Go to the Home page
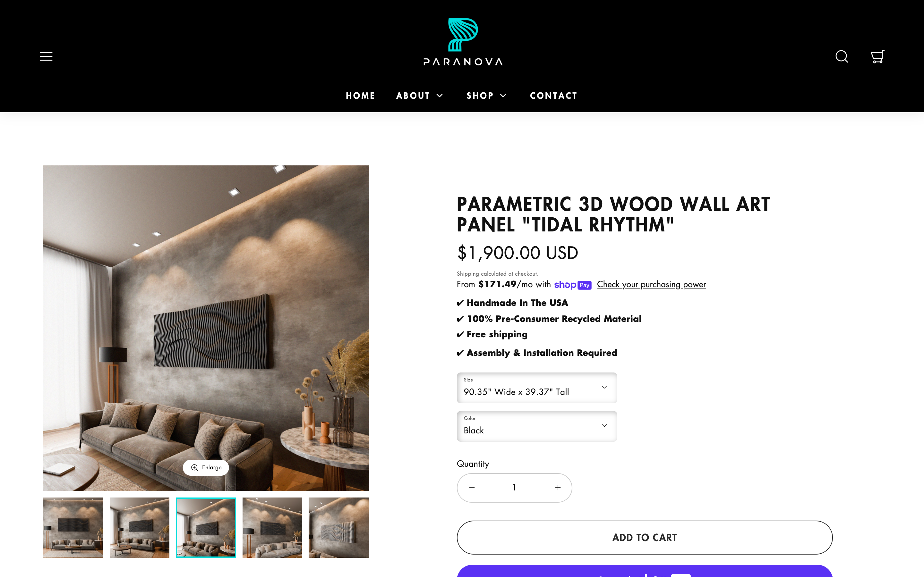924x577 pixels. 360,96
